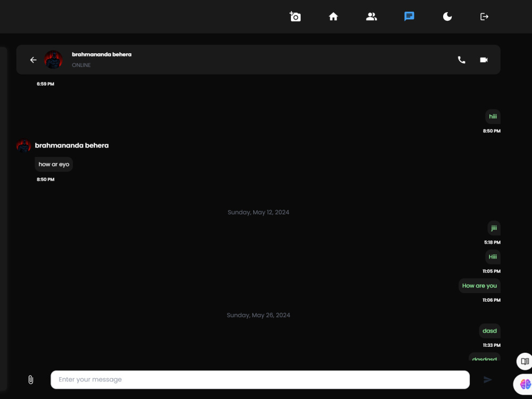Click the 11:05 PM timestamp

(x=491, y=271)
